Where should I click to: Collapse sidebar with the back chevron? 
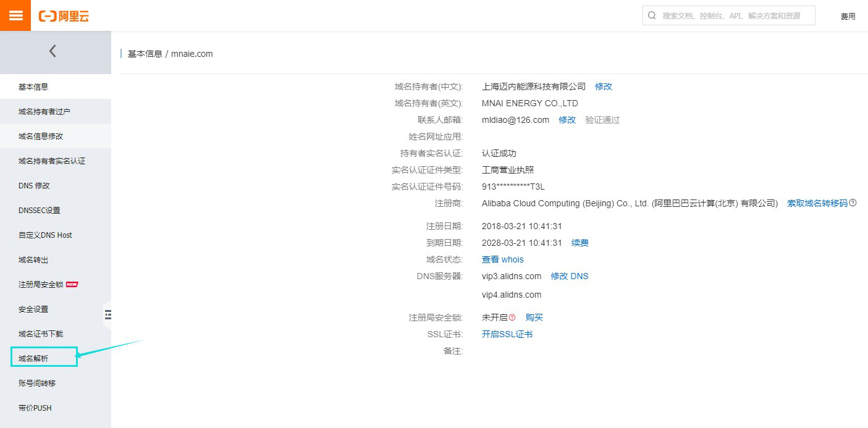(x=53, y=51)
